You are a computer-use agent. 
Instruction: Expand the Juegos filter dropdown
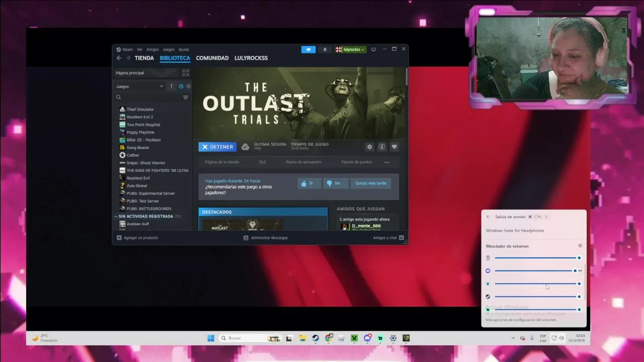pyautogui.click(x=140, y=86)
